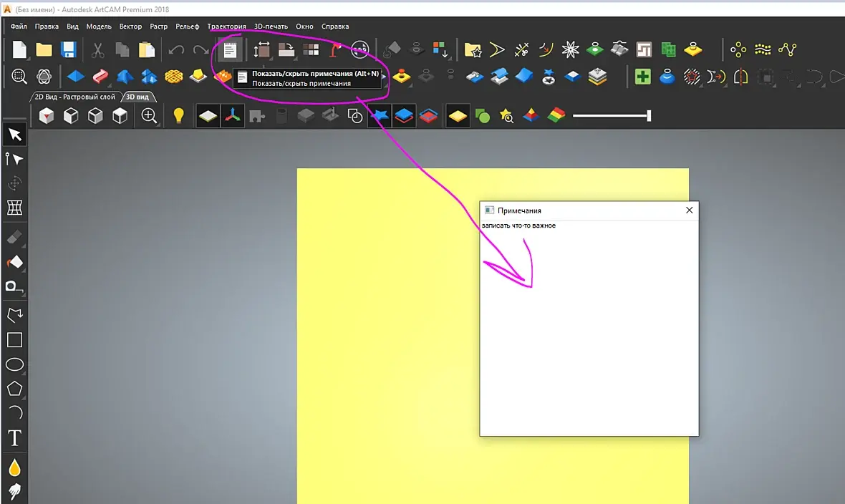Click the green playing cards icon

(668, 50)
